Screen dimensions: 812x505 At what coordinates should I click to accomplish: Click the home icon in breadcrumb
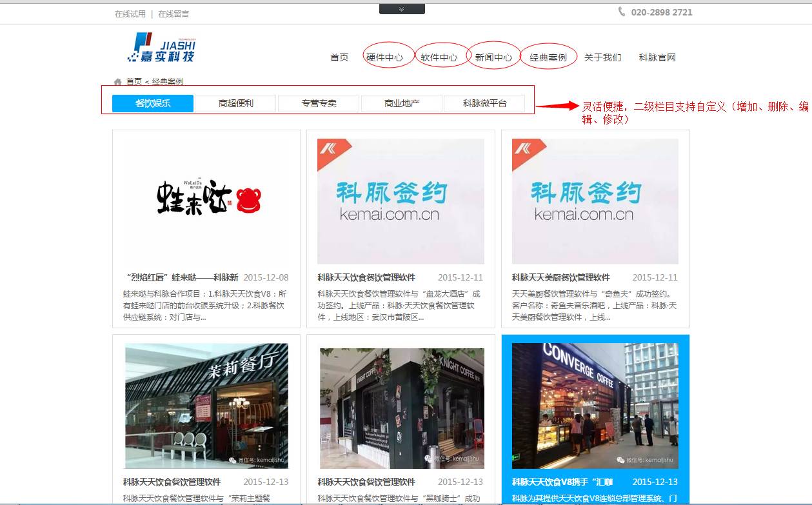117,82
